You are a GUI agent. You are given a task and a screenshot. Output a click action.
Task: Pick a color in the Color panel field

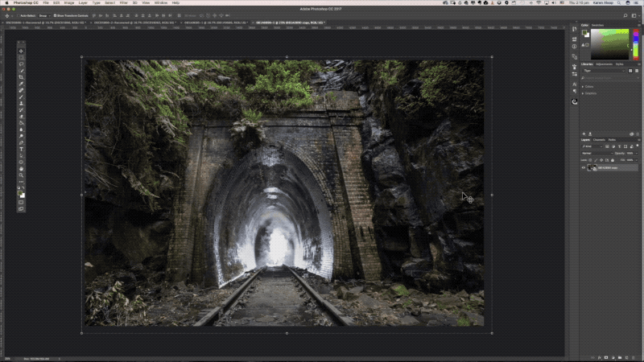[610, 44]
